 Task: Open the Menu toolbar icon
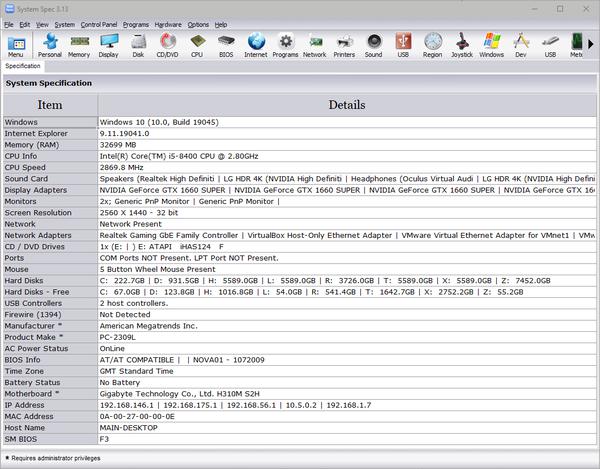click(16, 46)
